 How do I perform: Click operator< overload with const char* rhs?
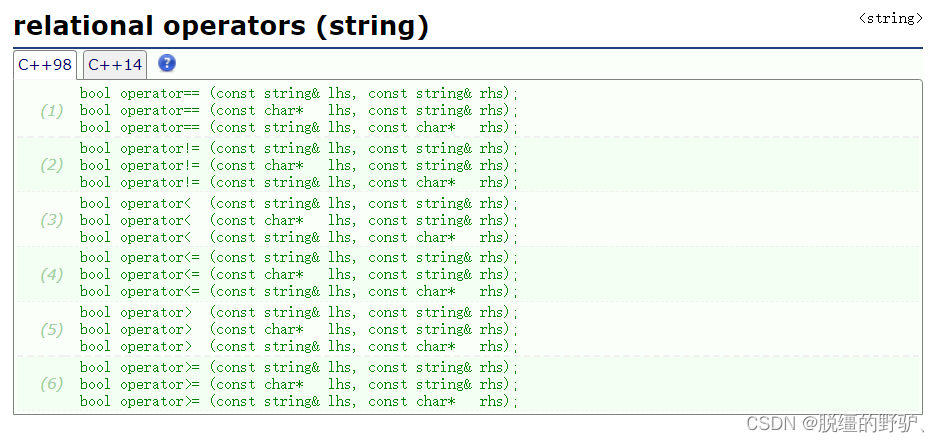299,237
